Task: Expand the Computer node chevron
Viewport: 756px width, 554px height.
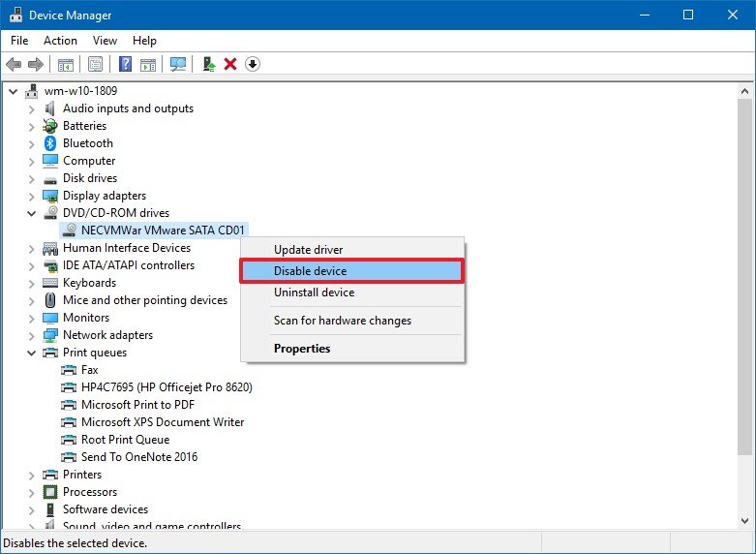Action: [x=31, y=162]
